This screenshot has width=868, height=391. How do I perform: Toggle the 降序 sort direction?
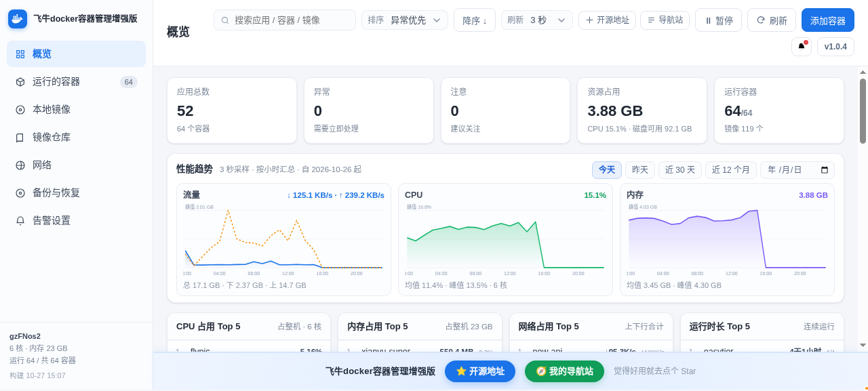pyautogui.click(x=475, y=20)
